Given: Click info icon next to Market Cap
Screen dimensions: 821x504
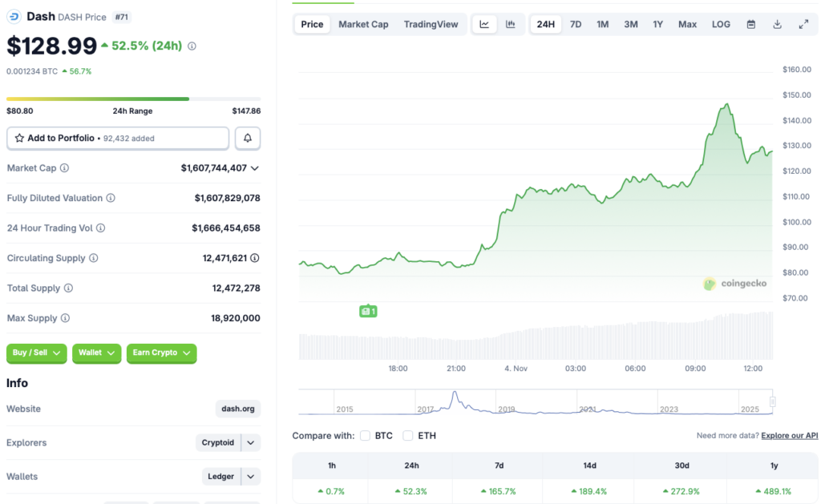Looking at the screenshot, I should tap(64, 168).
